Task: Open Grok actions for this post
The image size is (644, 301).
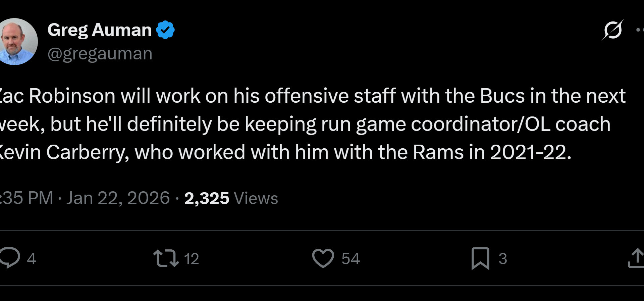Action: pyautogui.click(x=612, y=30)
